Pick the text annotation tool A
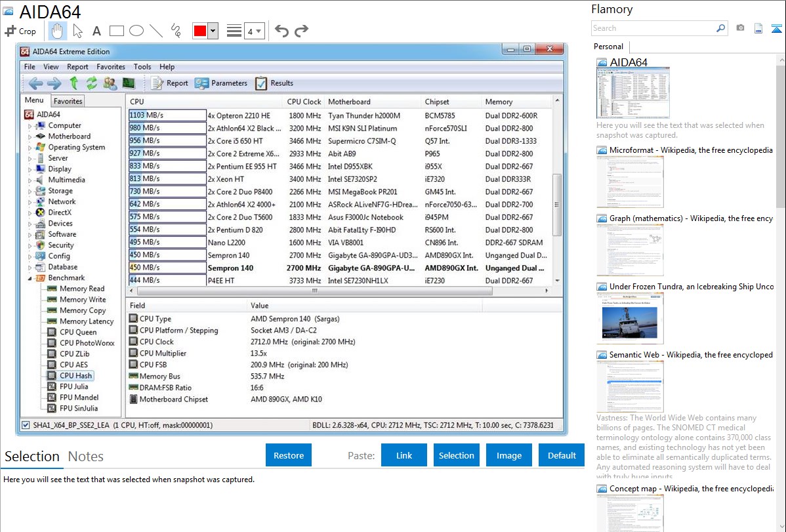 96,31
